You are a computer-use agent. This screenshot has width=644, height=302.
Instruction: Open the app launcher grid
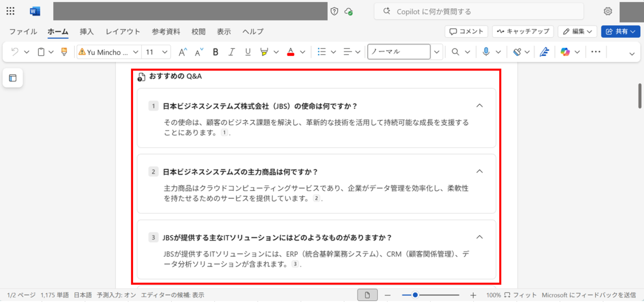[10, 11]
